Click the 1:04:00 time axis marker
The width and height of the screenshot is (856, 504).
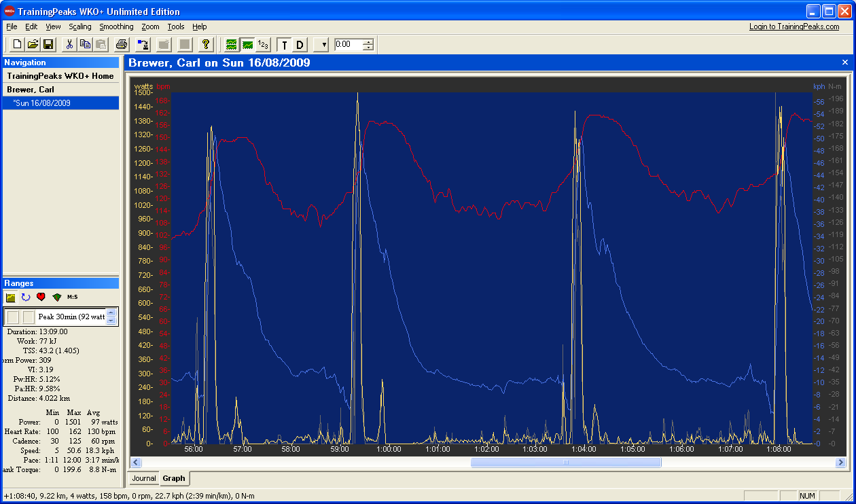(x=584, y=449)
